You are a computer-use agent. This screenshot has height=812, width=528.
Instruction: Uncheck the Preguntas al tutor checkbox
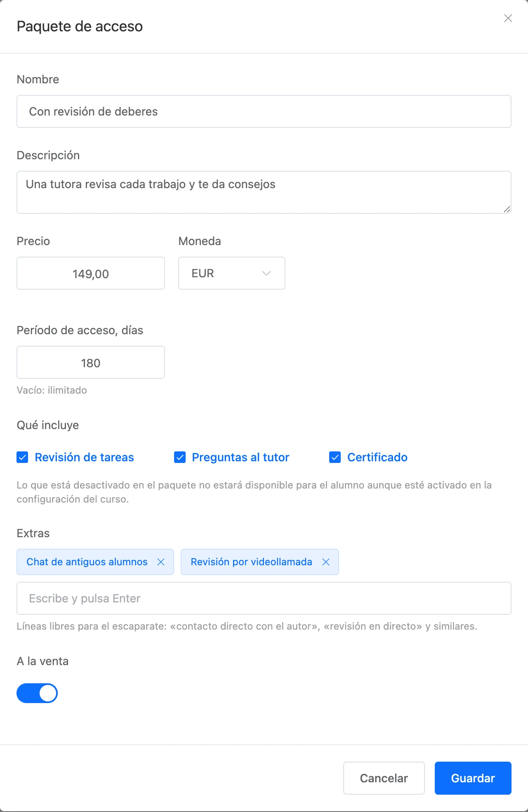point(180,457)
